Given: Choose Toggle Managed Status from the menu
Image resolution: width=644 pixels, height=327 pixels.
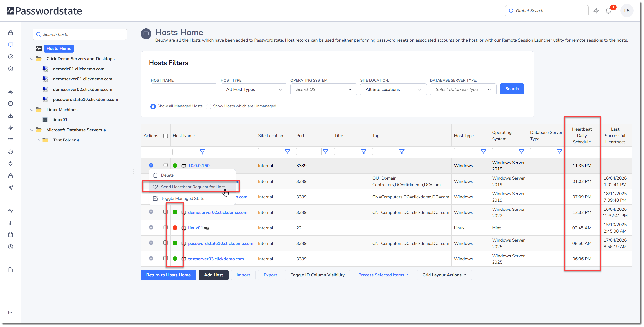Looking at the screenshot, I should pos(192,199).
